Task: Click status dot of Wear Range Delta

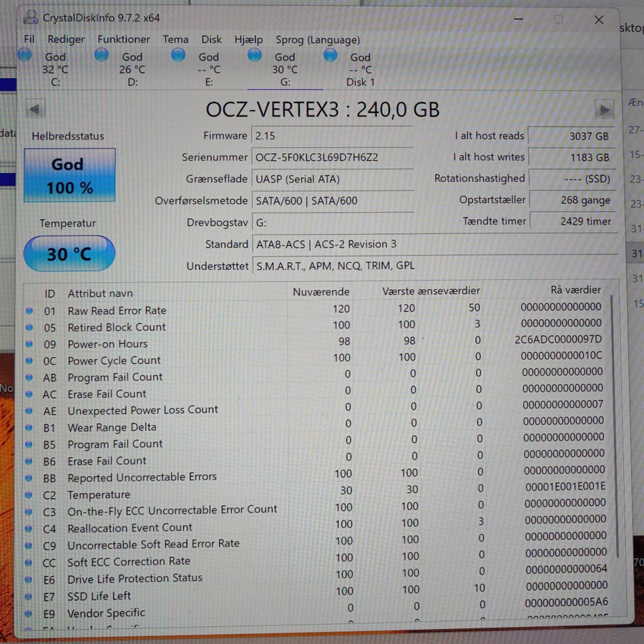Action: [29, 428]
